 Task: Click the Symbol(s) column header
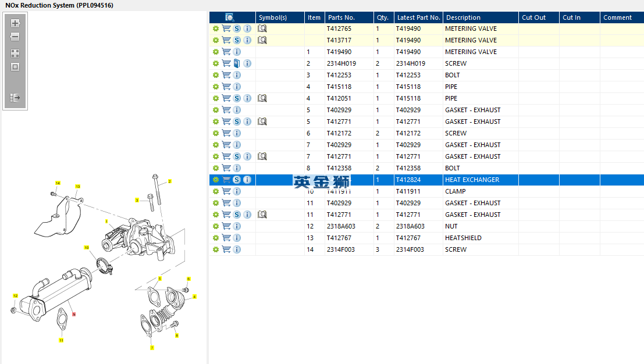pyautogui.click(x=280, y=17)
